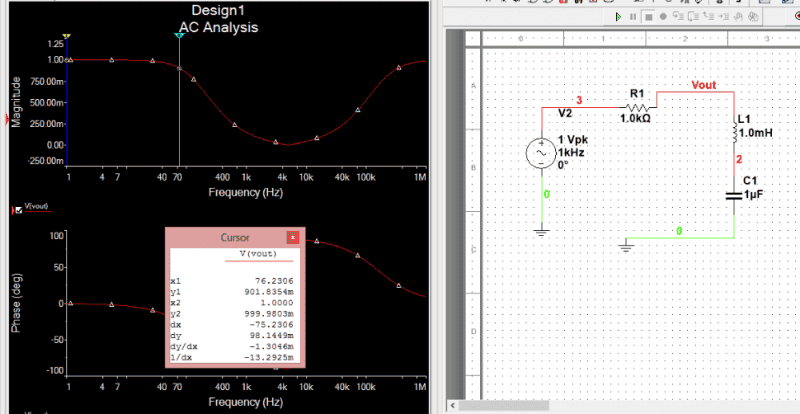Click the cyan cursor marker at 70 Hz
The height and width of the screenshot is (414, 800).
click(x=179, y=36)
